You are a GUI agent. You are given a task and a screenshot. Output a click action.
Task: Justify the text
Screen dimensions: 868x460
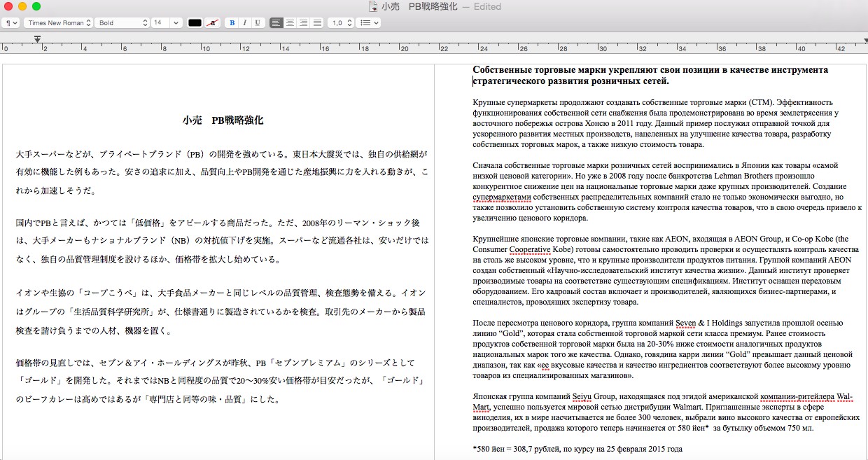[317, 22]
